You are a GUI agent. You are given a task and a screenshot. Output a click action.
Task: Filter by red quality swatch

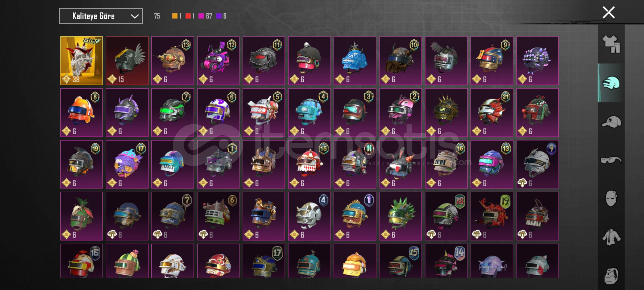(188, 16)
